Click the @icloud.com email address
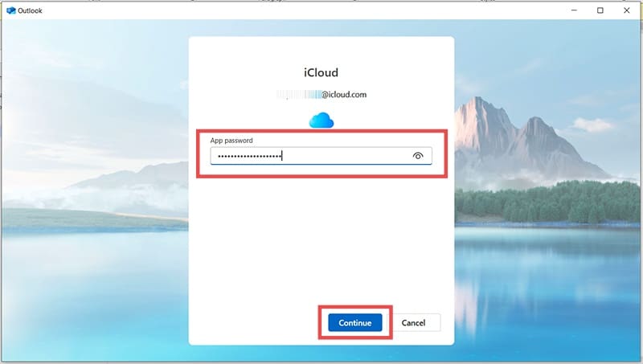643x364 pixels. tap(344, 95)
